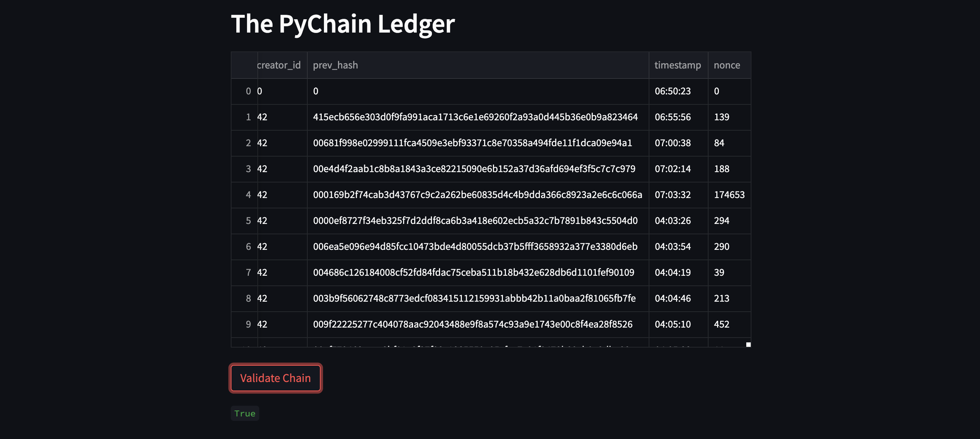
Task: Click timestamp 04:03:54 in row 6
Action: point(673,247)
